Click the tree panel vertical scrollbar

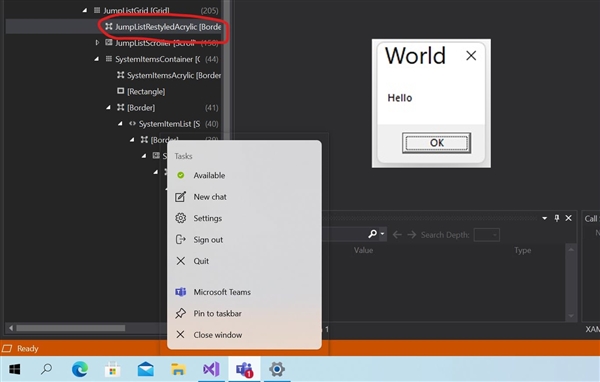(227, 69)
